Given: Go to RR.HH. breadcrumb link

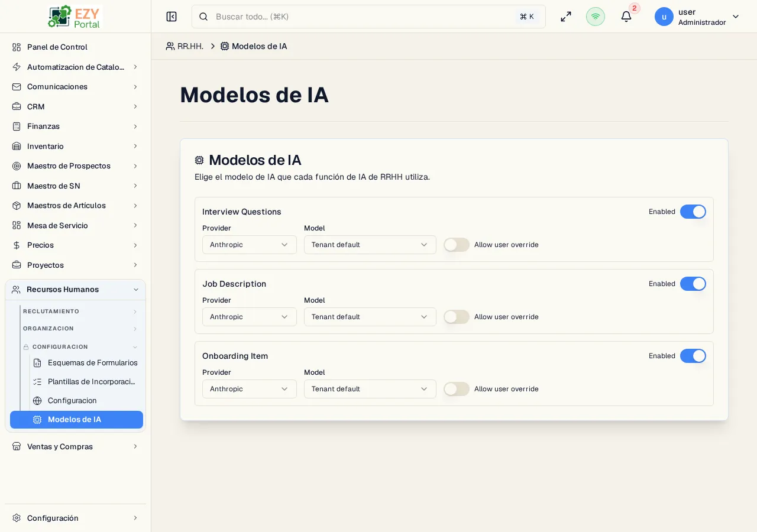Looking at the screenshot, I should (x=185, y=46).
